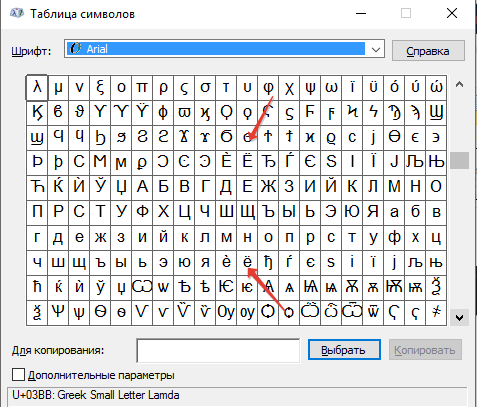
Task: Select the Cyrillic small ж cell
Action: coord(100,238)
